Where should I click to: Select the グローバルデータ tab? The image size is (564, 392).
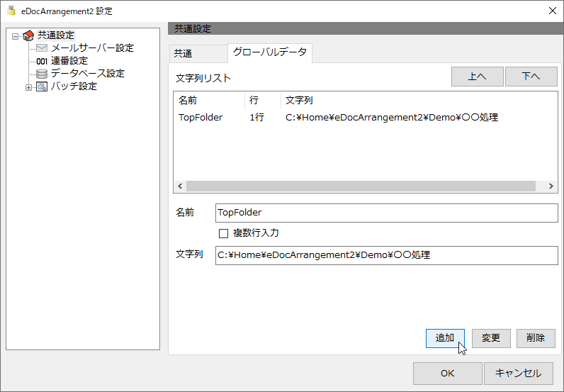click(270, 52)
